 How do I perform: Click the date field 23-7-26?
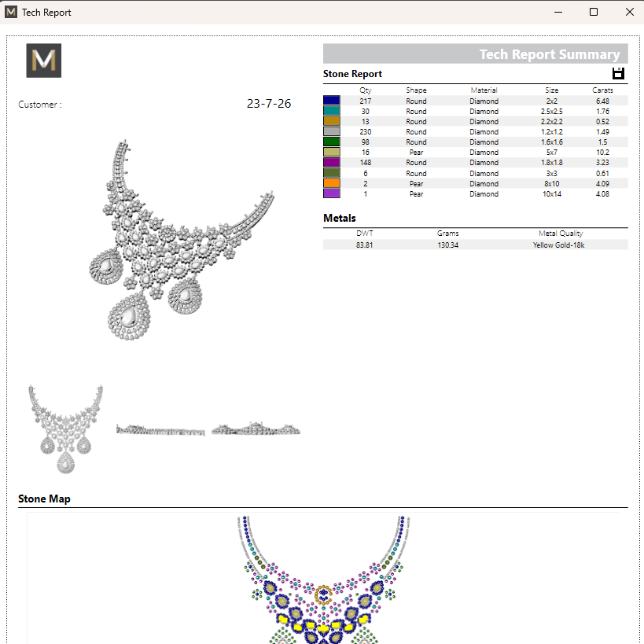pos(269,104)
